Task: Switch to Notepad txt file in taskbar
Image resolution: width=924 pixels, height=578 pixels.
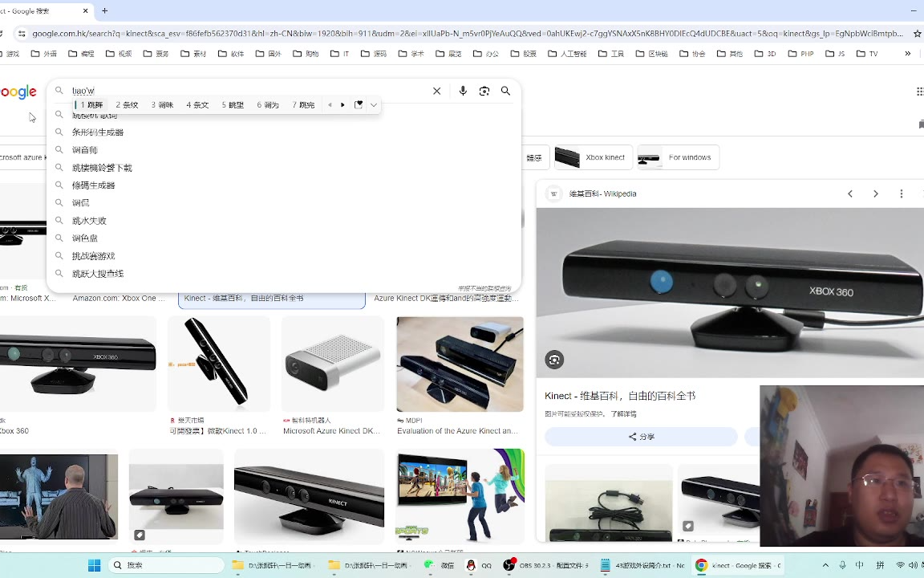Action: (642, 565)
